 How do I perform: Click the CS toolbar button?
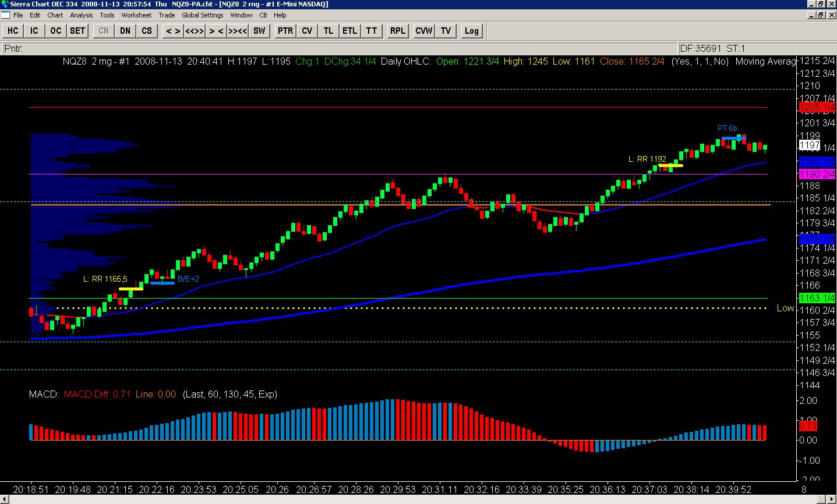click(147, 31)
